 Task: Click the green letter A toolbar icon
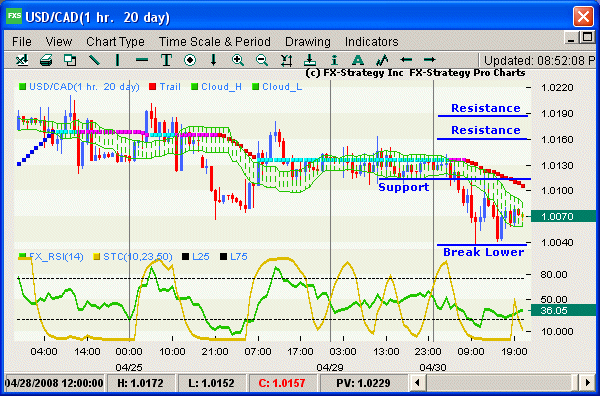[x=358, y=60]
